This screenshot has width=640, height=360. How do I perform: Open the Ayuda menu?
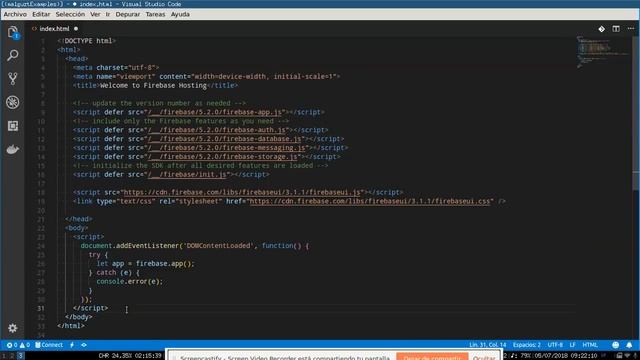[180, 14]
